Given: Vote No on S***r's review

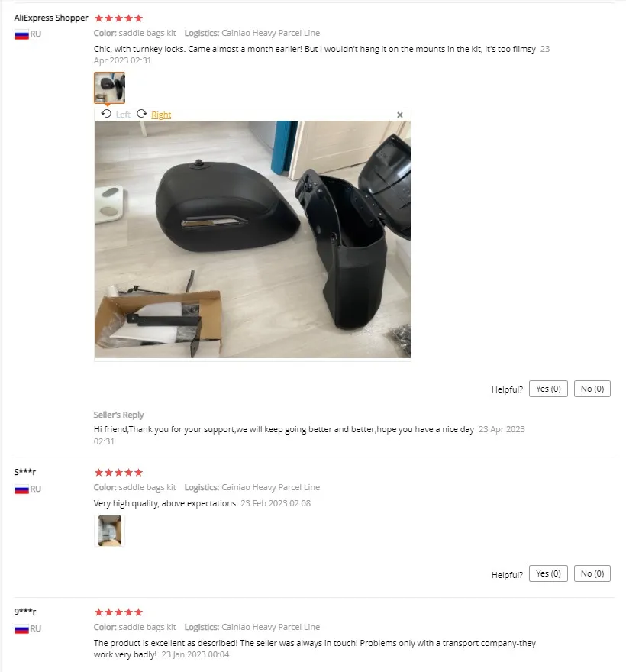Looking at the screenshot, I should pos(592,573).
